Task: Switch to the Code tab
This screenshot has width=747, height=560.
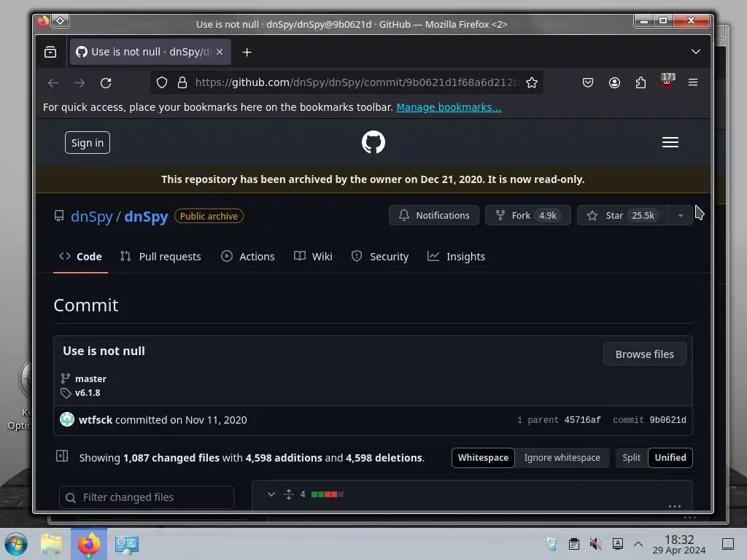Action: 80,257
